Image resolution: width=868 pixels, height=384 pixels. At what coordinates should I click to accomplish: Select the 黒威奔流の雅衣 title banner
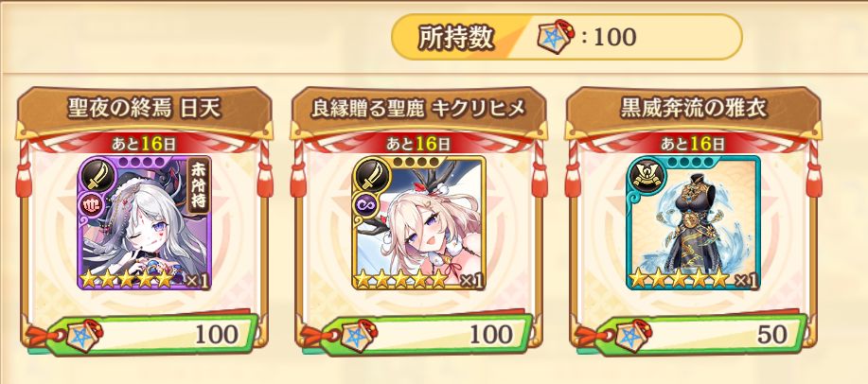(x=694, y=110)
